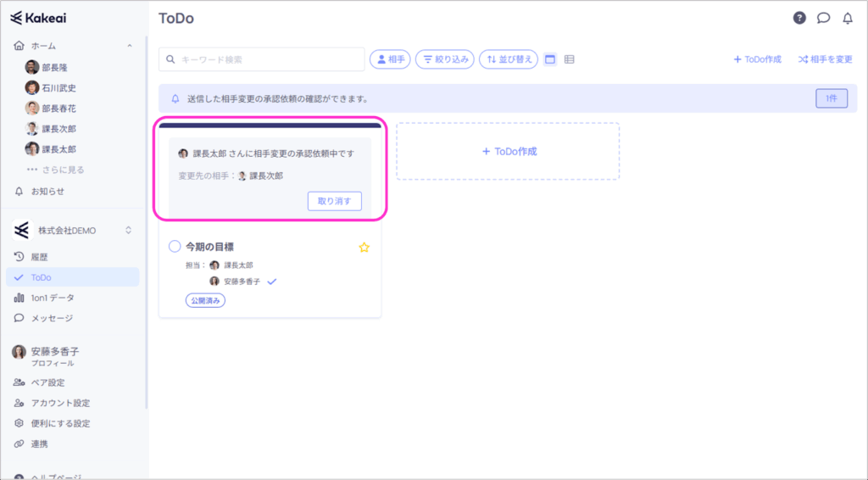Switch to table list view icon
868x480 pixels.
[x=570, y=59]
